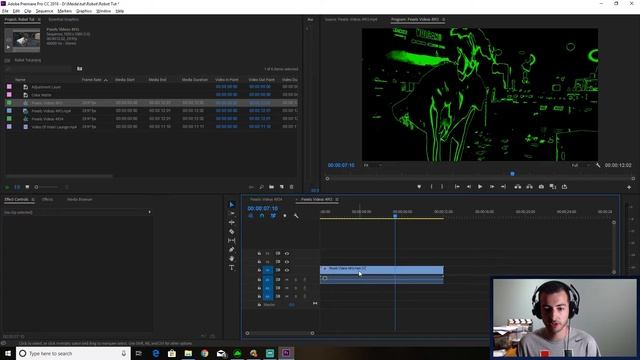Add marker in the Program monitor
Viewport: 640px width, 360px height.
click(x=419, y=187)
